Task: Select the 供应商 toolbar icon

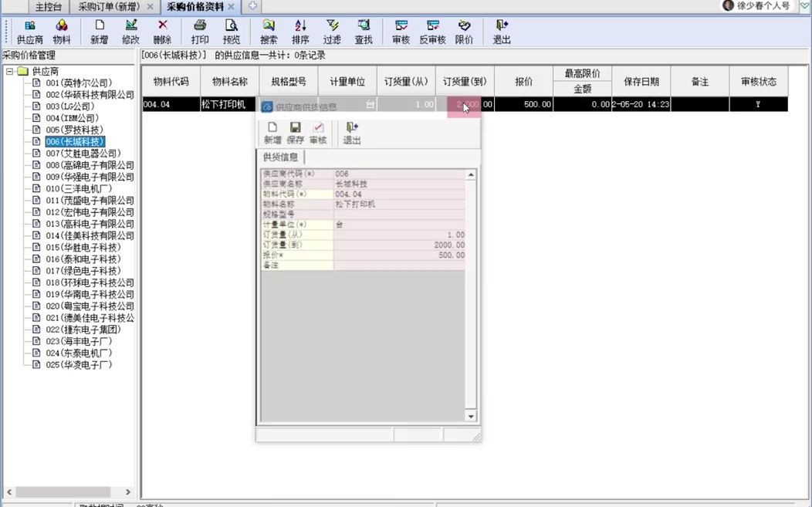Action: pyautogui.click(x=29, y=32)
